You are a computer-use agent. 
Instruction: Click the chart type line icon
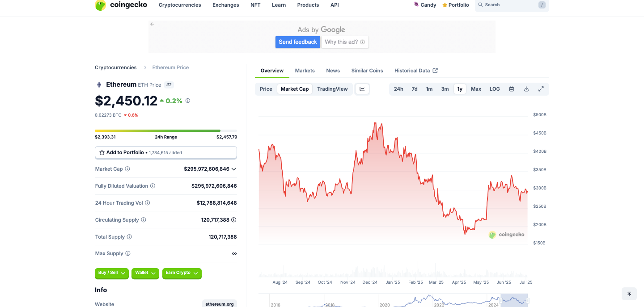(x=362, y=89)
